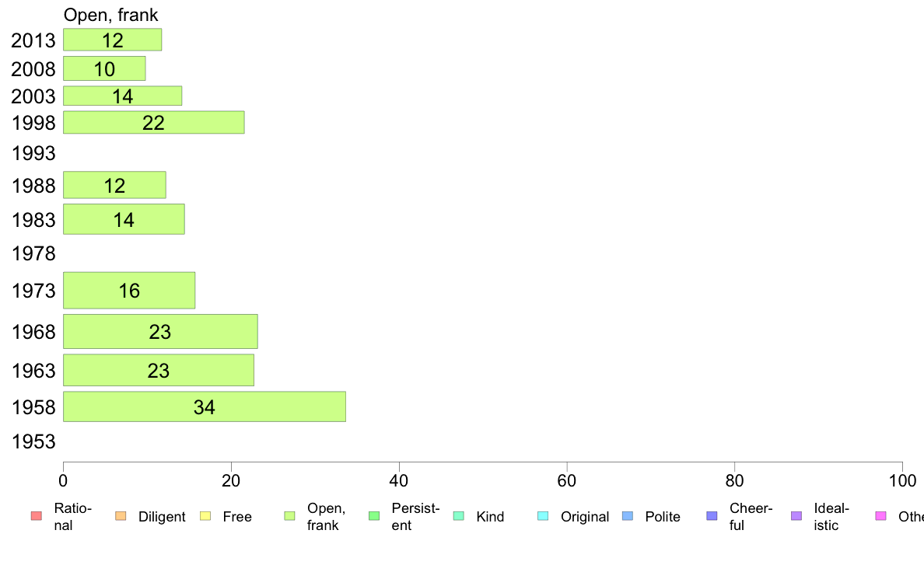924x572 pixels.
Task: Click the Open, frank chart title
Action: [x=110, y=16]
